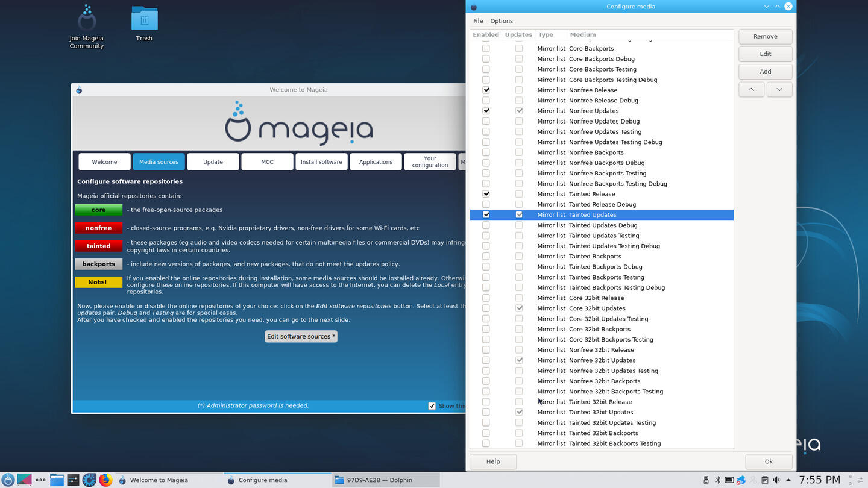Click the Configure media title bar icon
Image resolution: width=868 pixels, height=488 pixels.
coord(474,7)
